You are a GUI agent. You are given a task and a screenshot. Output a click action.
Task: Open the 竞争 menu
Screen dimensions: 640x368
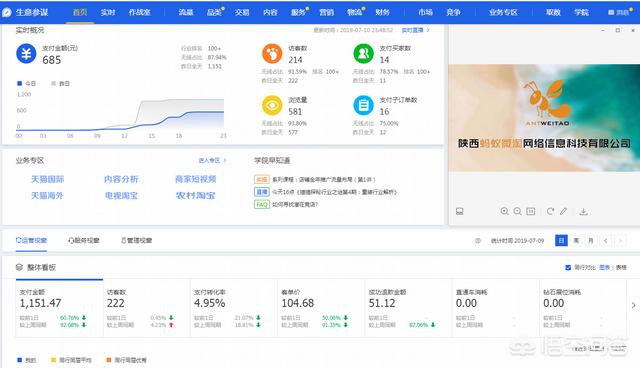coord(453,13)
